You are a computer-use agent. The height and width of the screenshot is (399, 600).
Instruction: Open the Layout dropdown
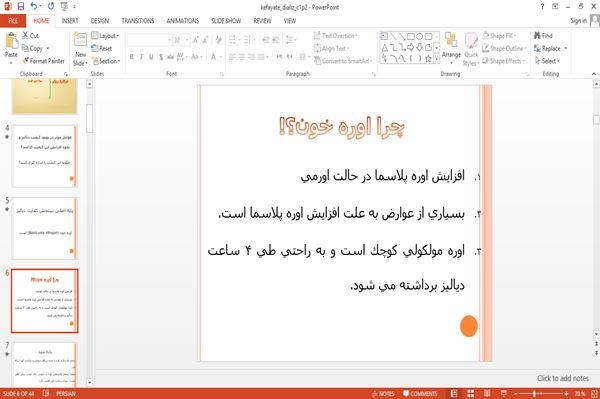coord(105,36)
